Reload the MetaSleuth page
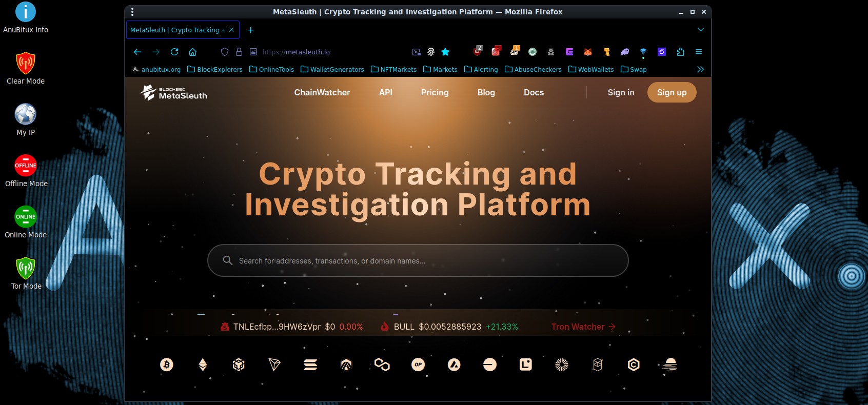 point(174,52)
